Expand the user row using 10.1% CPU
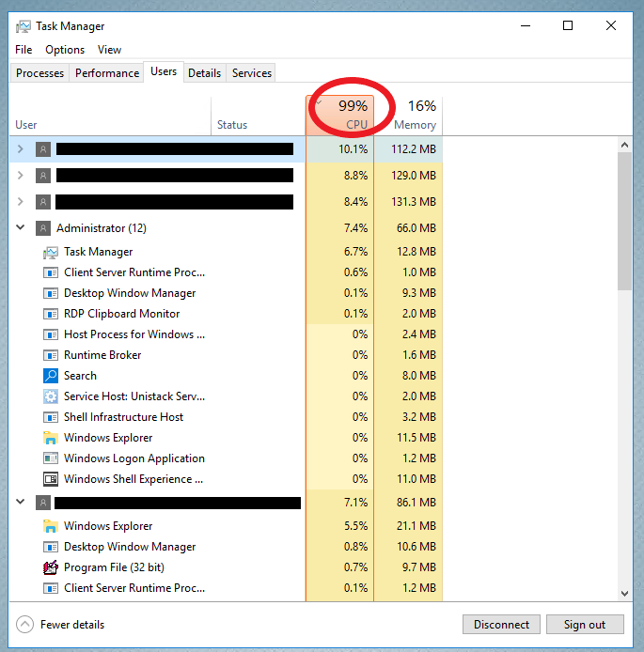 point(20,148)
